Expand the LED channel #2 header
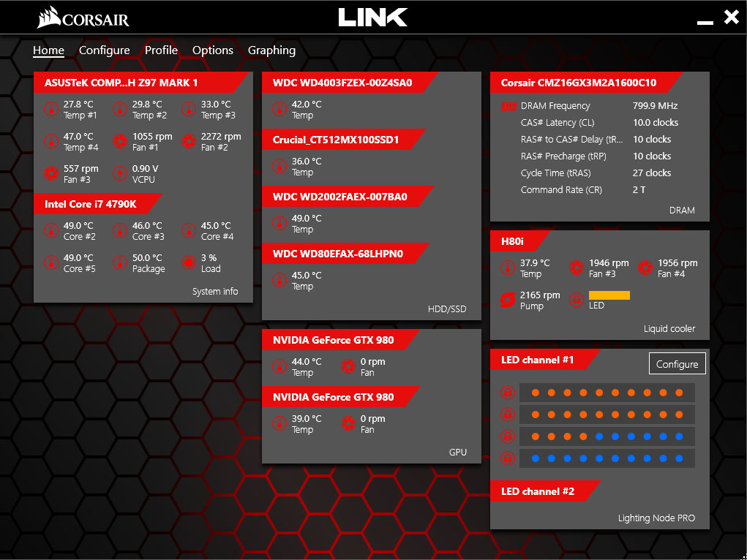Image resolution: width=747 pixels, height=560 pixels. click(538, 491)
